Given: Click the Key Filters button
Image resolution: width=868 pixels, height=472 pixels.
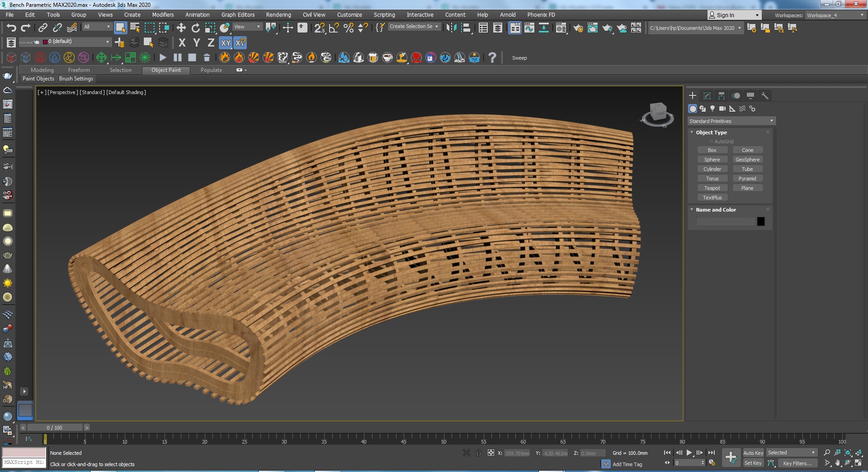Looking at the screenshot, I should click(x=797, y=463).
